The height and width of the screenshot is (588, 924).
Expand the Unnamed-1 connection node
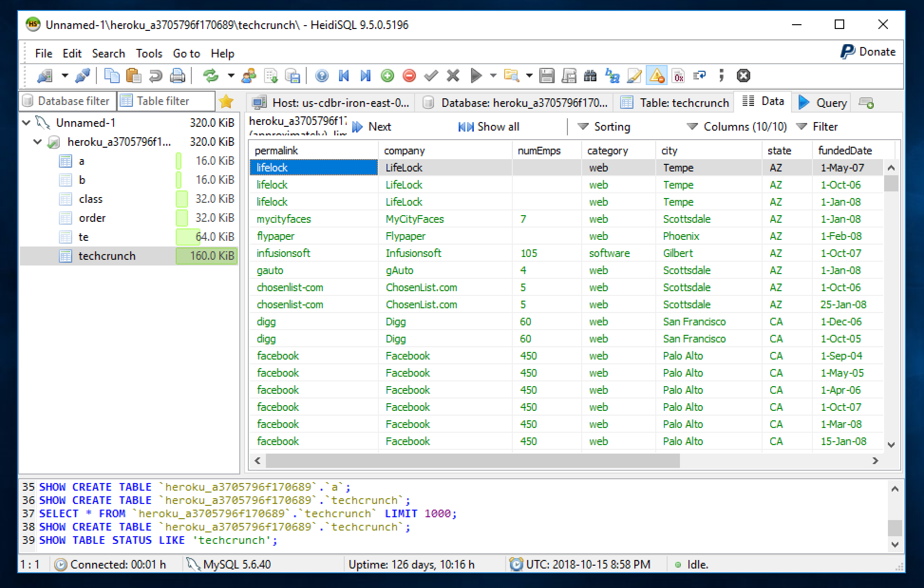28,124
